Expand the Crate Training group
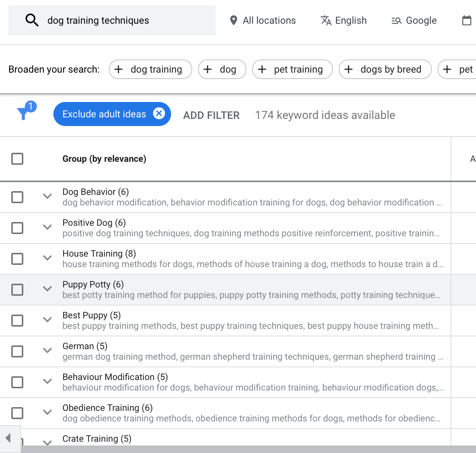The height and width of the screenshot is (453, 476). point(47,442)
